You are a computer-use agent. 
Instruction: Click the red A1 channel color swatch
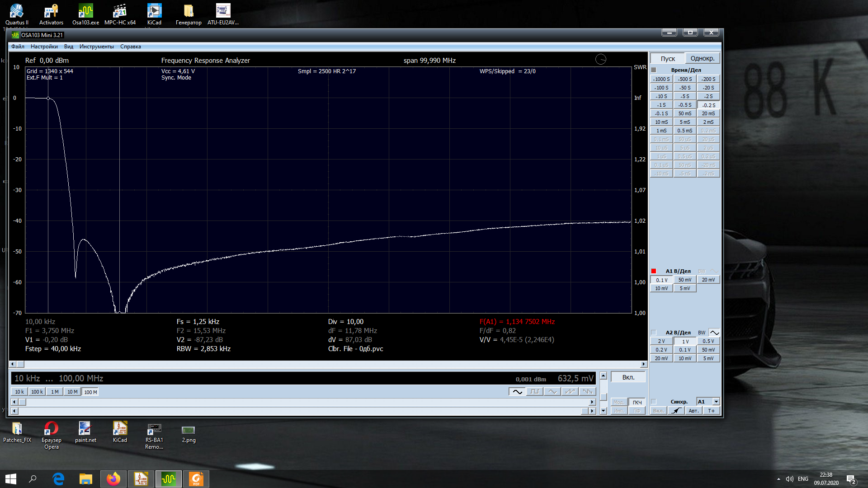click(654, 271)
